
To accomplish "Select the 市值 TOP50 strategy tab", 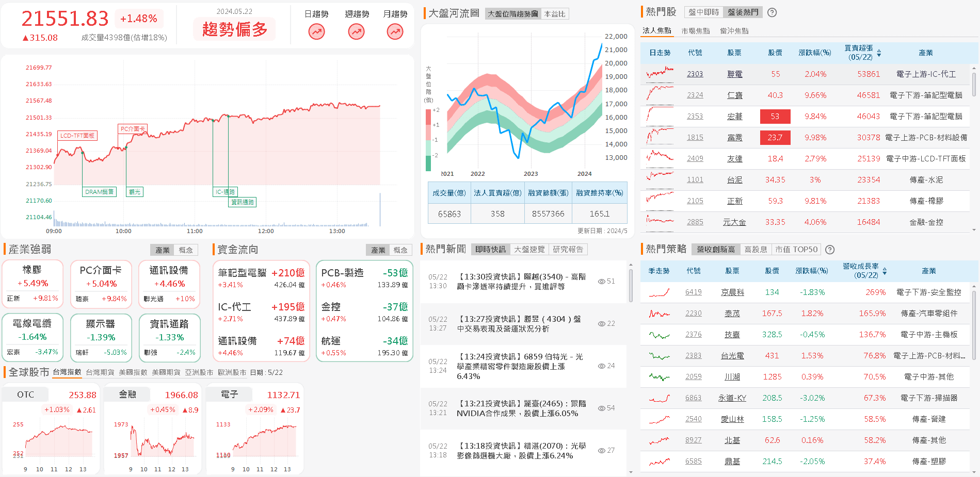I will coord(796,250).
